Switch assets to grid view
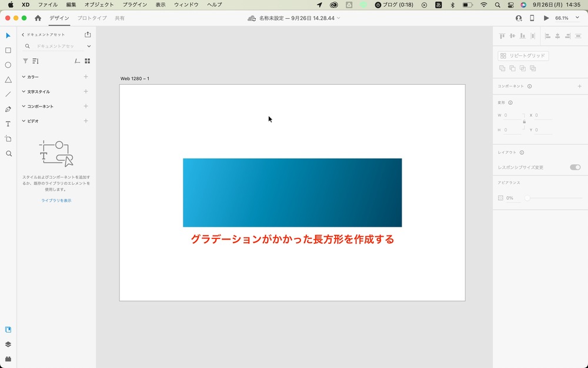 coord(88,61)
